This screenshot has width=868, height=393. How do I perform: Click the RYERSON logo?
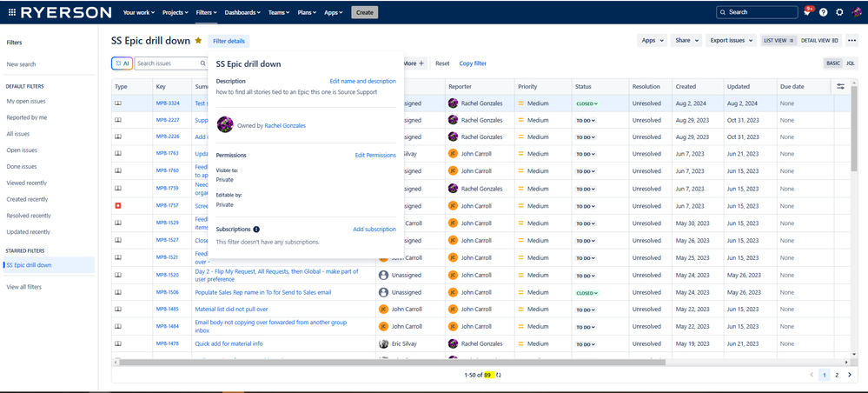pyautogui.click(x=66, y=12)
